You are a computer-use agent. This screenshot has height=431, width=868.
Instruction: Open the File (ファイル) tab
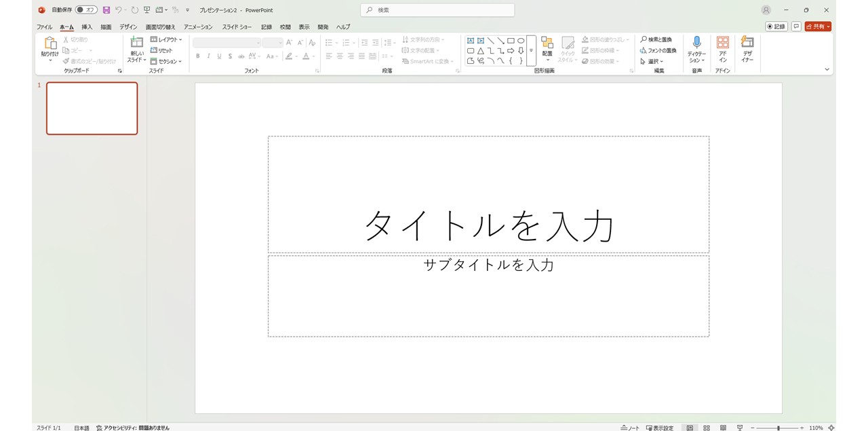[x=44, y=27]
